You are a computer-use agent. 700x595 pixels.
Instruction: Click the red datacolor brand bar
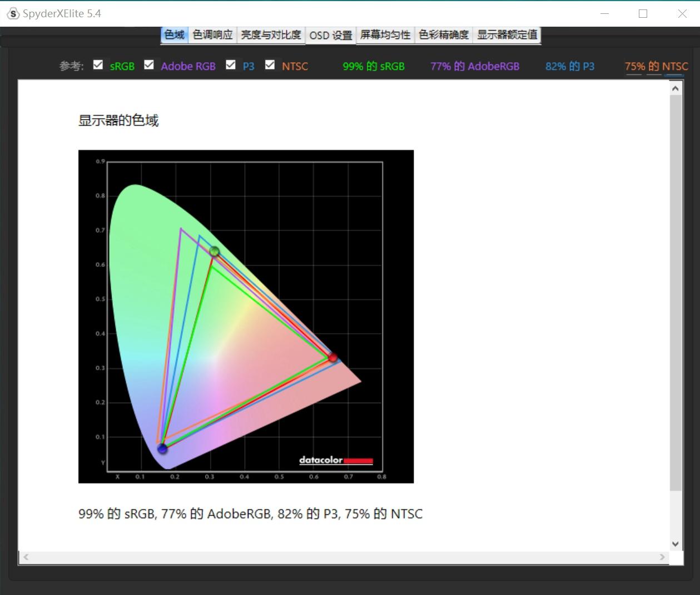tap(358, 460)
